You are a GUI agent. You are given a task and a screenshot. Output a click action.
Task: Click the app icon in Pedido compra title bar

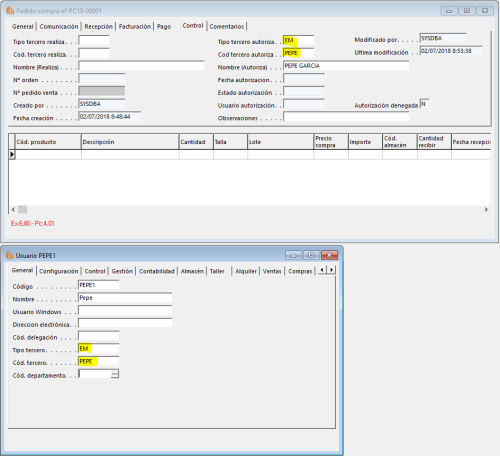[x=10, y=11]
